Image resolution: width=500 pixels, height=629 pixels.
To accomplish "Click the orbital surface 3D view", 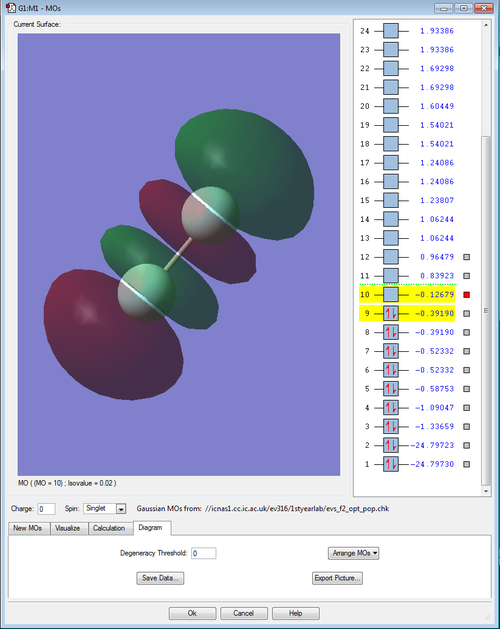I will [179, 254].
